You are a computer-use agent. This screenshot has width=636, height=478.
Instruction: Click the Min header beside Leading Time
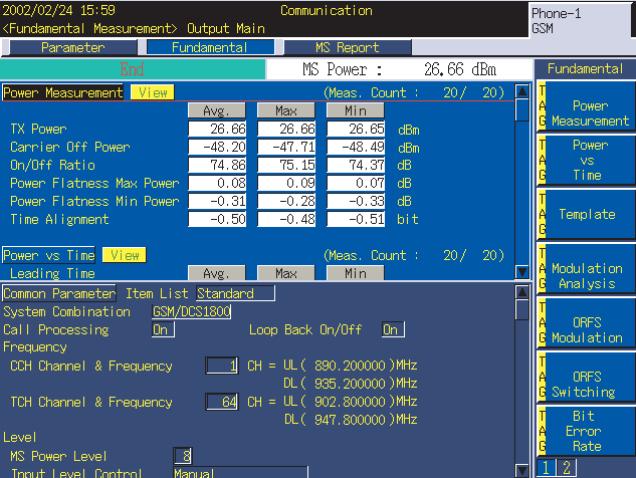pyautogui.click(x=355, y=273)
